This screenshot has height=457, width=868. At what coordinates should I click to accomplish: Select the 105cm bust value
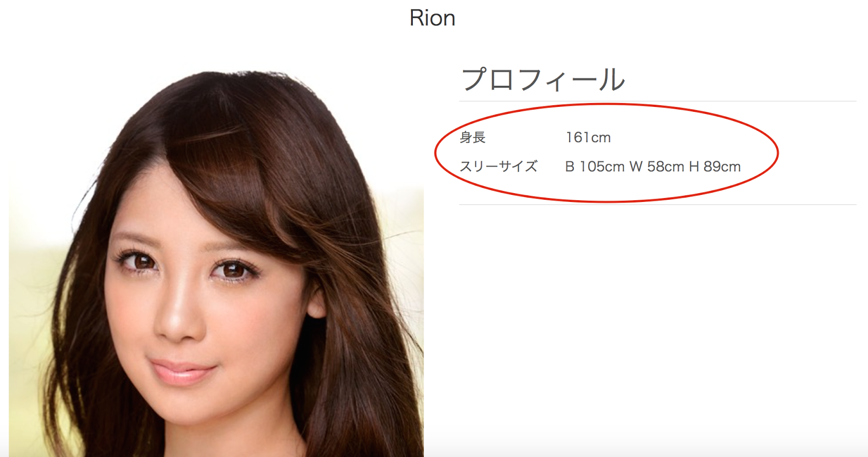coord(602,167)
